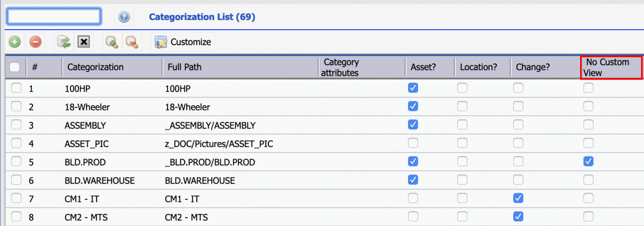The width and height of the screenshot is (644, 226).
Task: Sort by the Categorization column header
Action: click(96, 67)
